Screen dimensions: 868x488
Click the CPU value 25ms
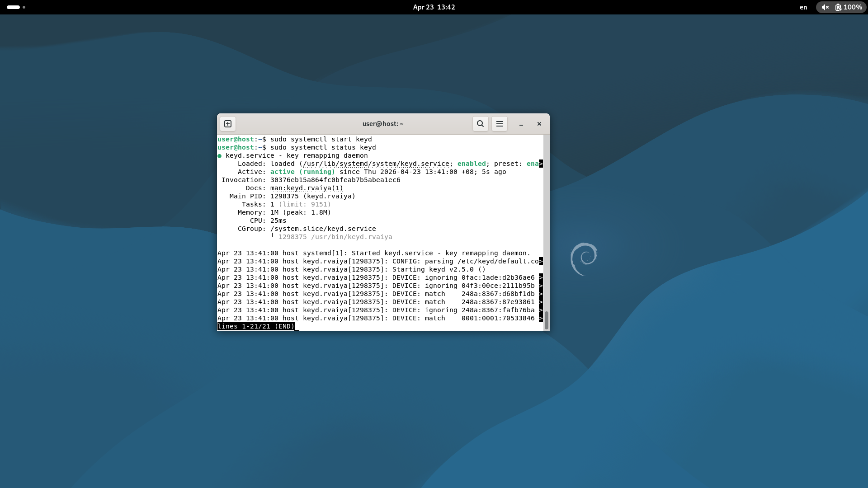pyautogui.click(x=278, y=221)
